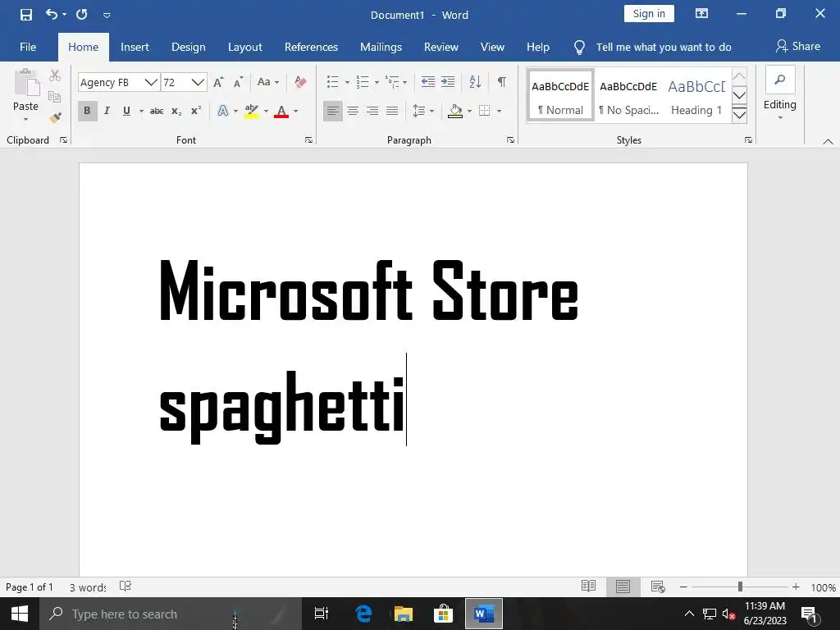The width and height of the screenshot is (840, 630).
Task: Click the Save icon in the title bar
Action: point(25,15)
